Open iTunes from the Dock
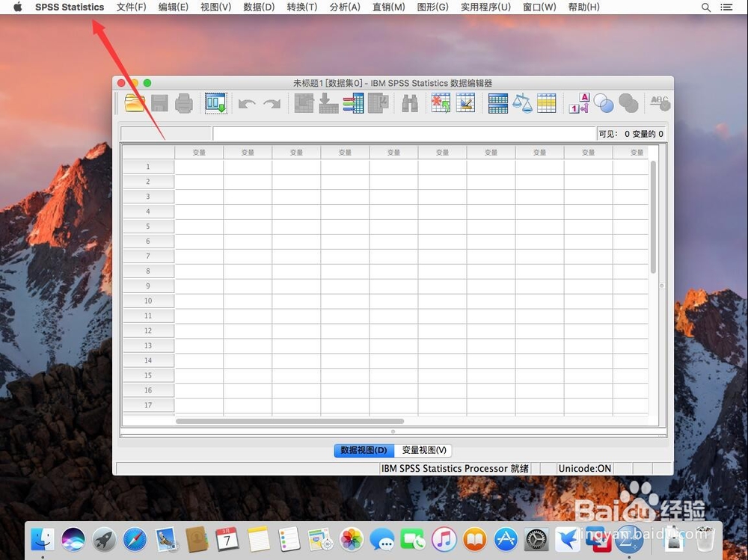 click(x=444, y=540)
